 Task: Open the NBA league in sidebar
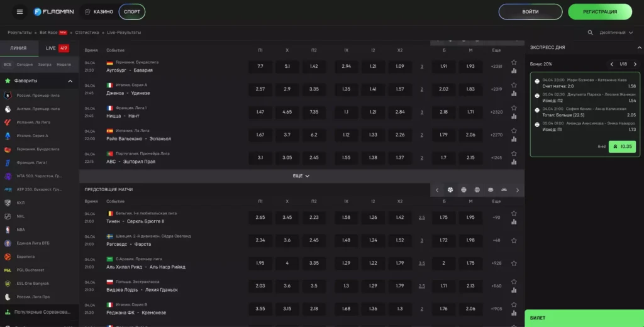21,230
